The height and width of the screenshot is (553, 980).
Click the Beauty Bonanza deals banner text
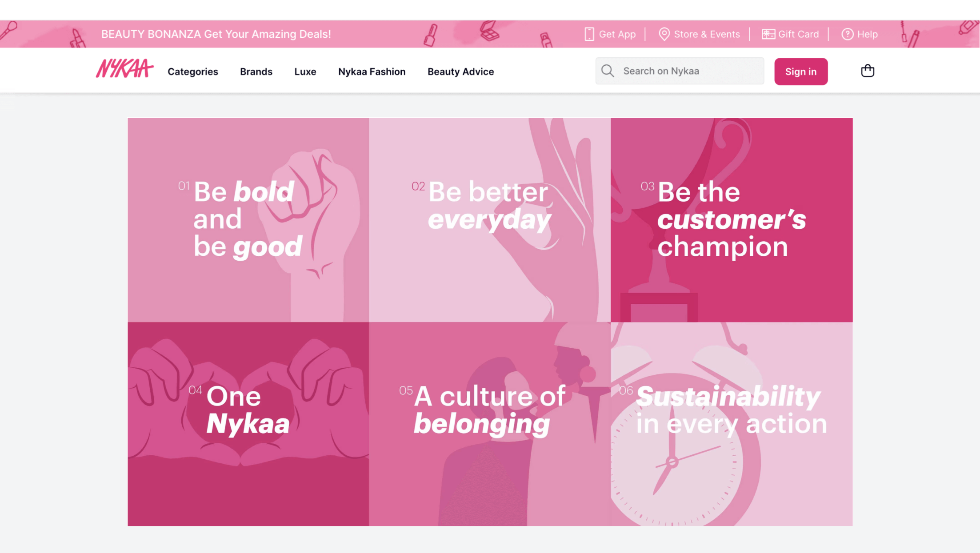(x=216, y=34)
